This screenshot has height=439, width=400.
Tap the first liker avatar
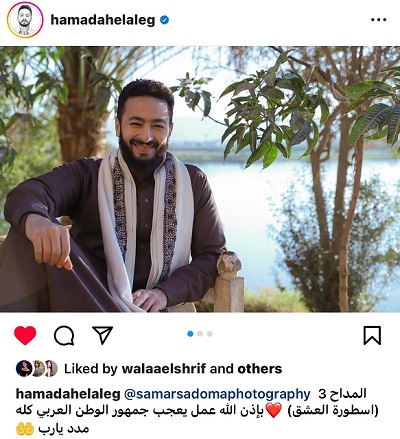24,368
